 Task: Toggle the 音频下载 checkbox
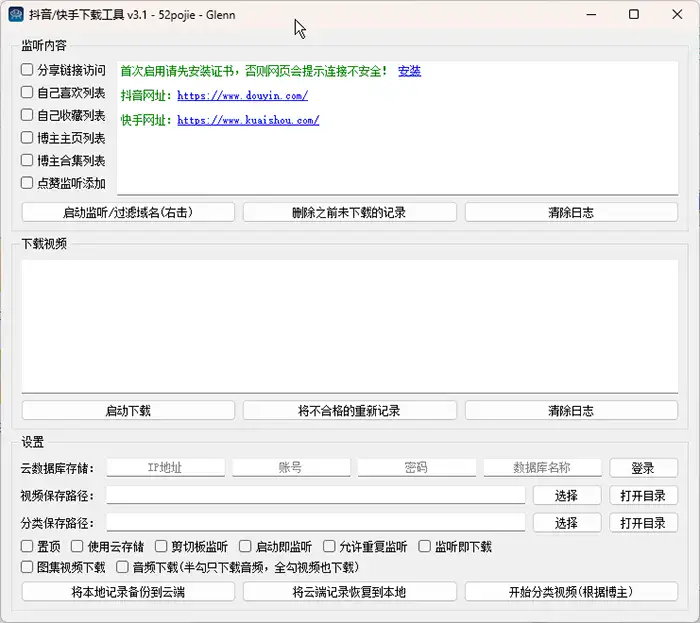(122, 567)
